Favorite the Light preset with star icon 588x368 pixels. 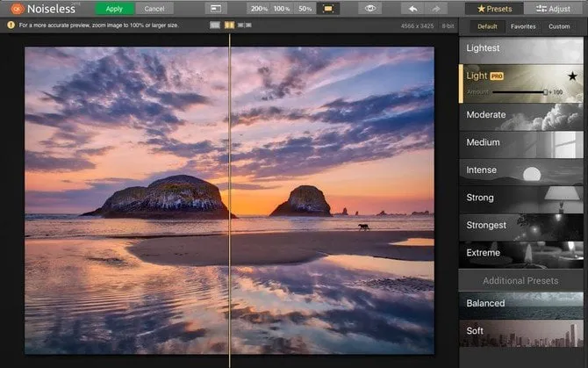[572, 76]
